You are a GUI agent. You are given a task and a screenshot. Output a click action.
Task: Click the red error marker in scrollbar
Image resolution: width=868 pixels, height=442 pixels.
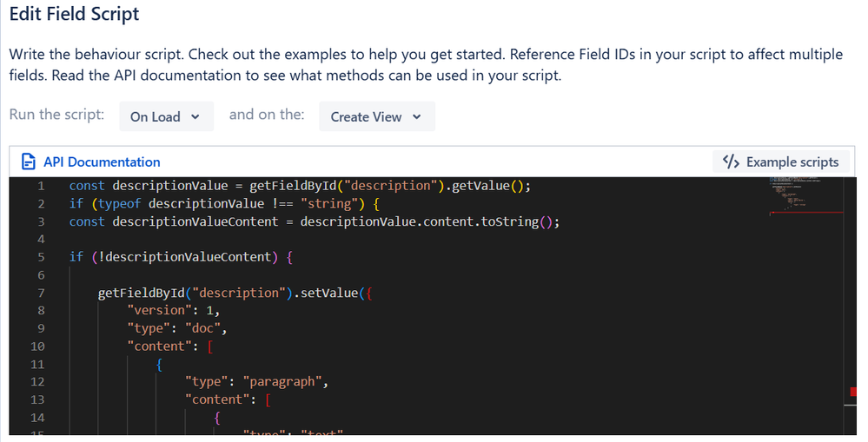click(x=853, y=392)
